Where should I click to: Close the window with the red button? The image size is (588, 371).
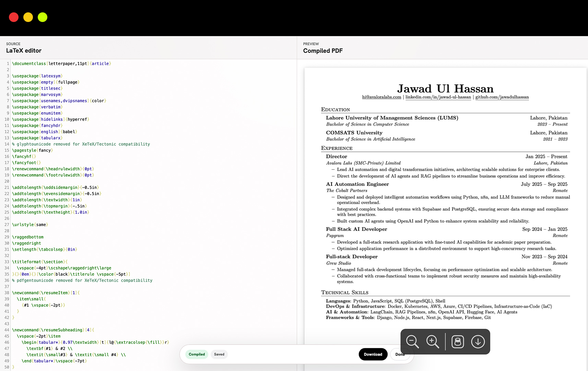(14, 17)
